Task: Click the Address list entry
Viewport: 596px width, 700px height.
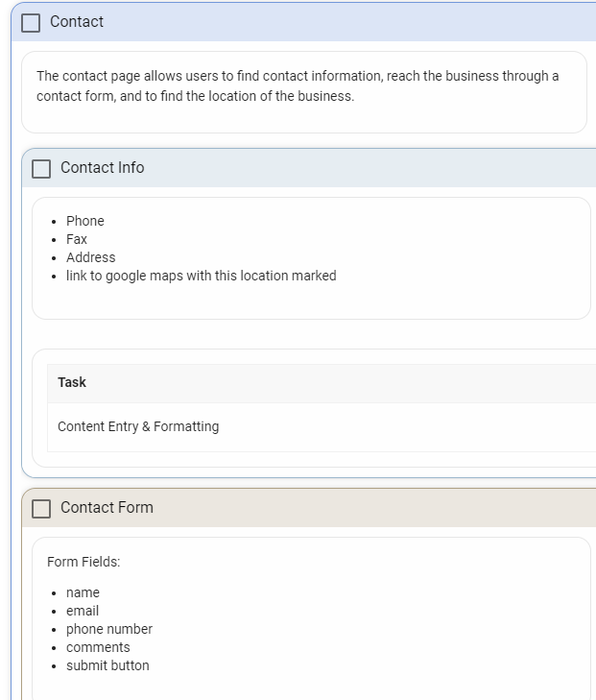Action: point(91,257)
